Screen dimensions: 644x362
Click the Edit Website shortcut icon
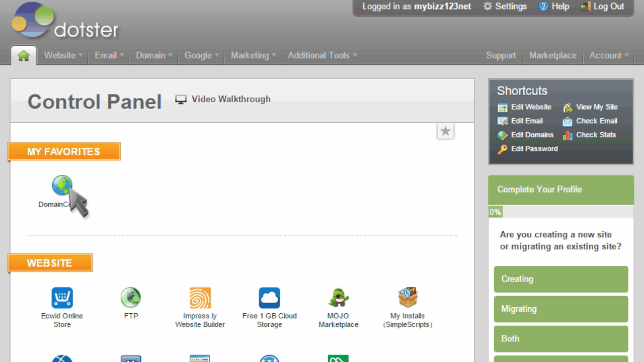click(503, 108)
